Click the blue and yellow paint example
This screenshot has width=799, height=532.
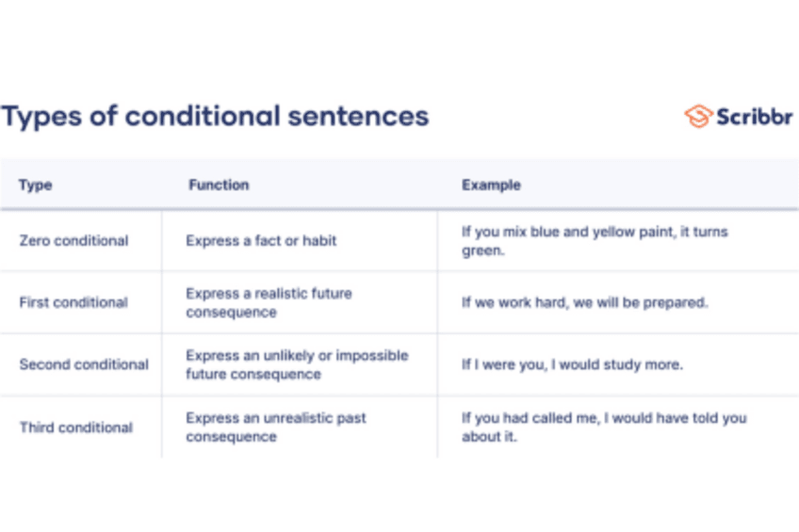[x=595, y=232]
